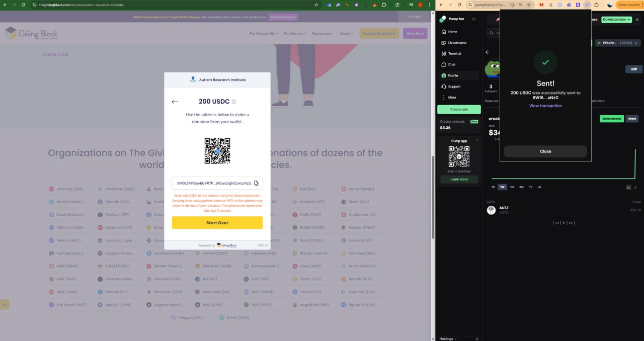Switch to the line chart view
Image resolution: width=644 pixels, height=341 pixels.
pyautogui.click(x=629, y=187)
